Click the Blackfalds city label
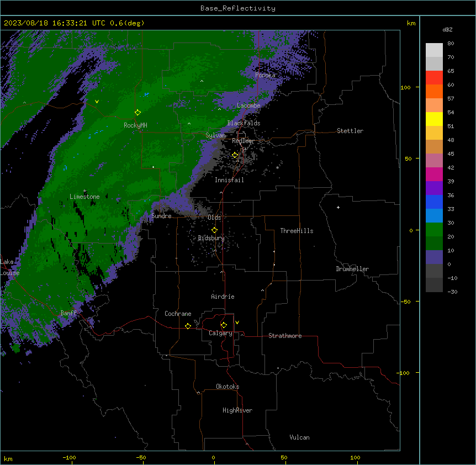Viewport: 476px width, 465px height. [244, 123]
